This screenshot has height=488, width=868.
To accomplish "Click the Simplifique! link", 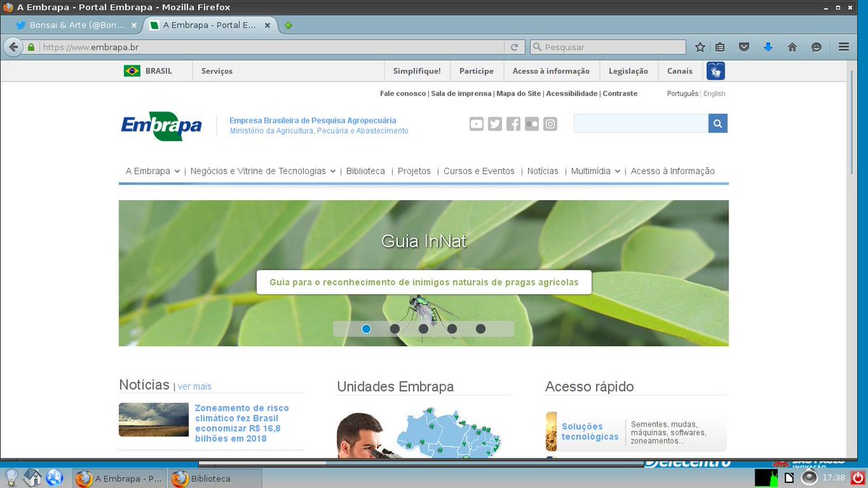I will pyautogui.click(x=417, y=71).
